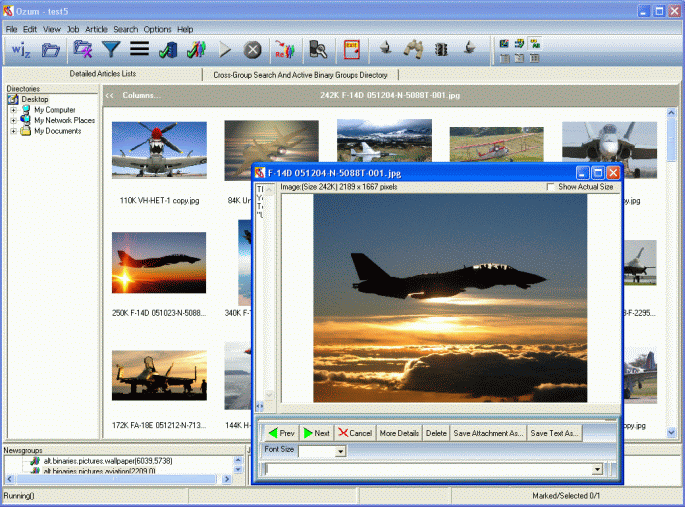This screenshot has height=507, width=685.
Task: Open the Font Size dropdown
Action: pos(340,452)
